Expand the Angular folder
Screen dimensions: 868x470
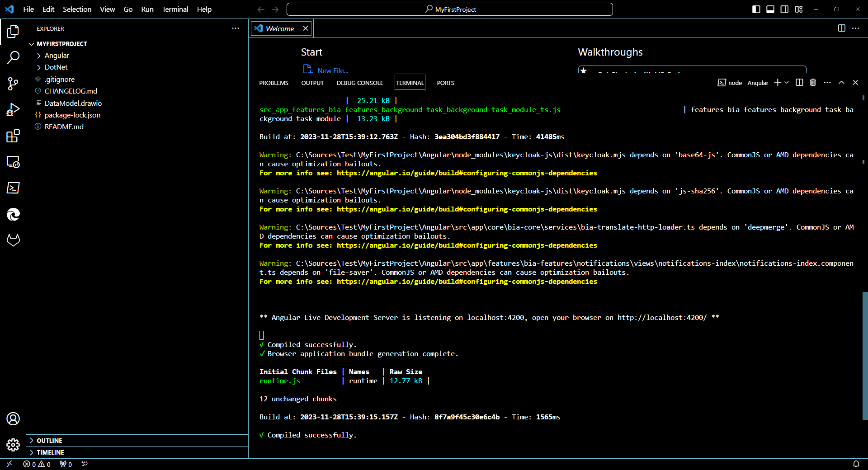click(x=57, y=56)
